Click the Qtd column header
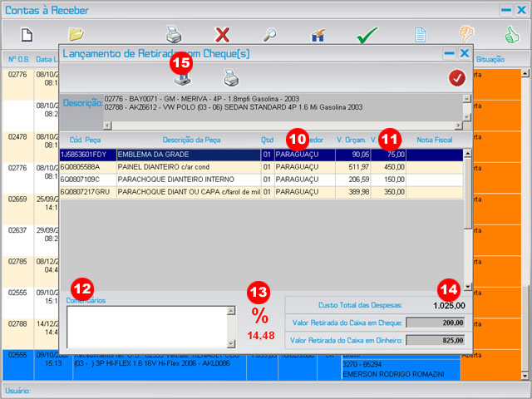 [x=268, y=140]
